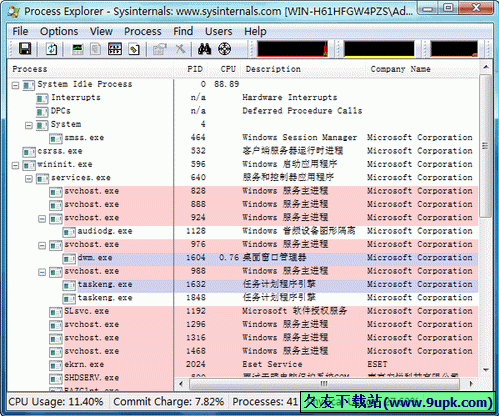Viewport: 499px width, 416px height.
Task: Open the Process menu
Action: pyautogui.click(x=143, y=31)
